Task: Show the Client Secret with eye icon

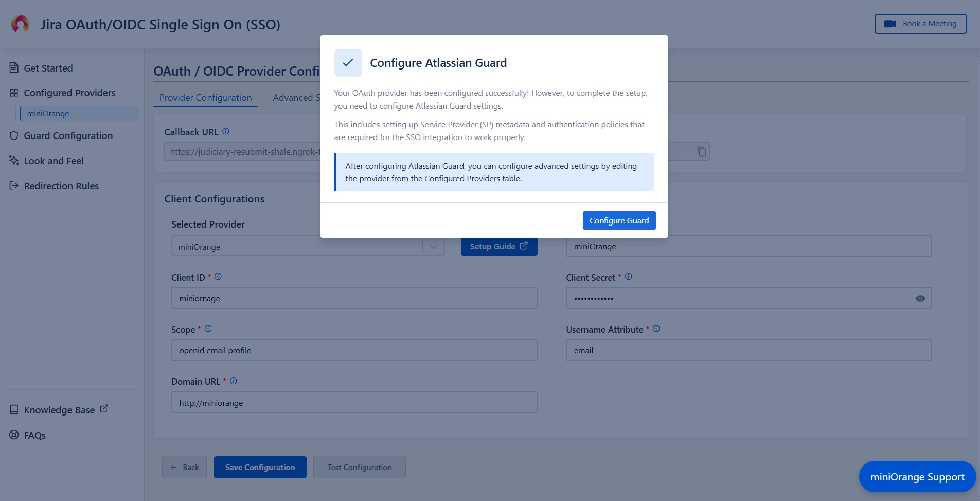Action: [920, 298]
